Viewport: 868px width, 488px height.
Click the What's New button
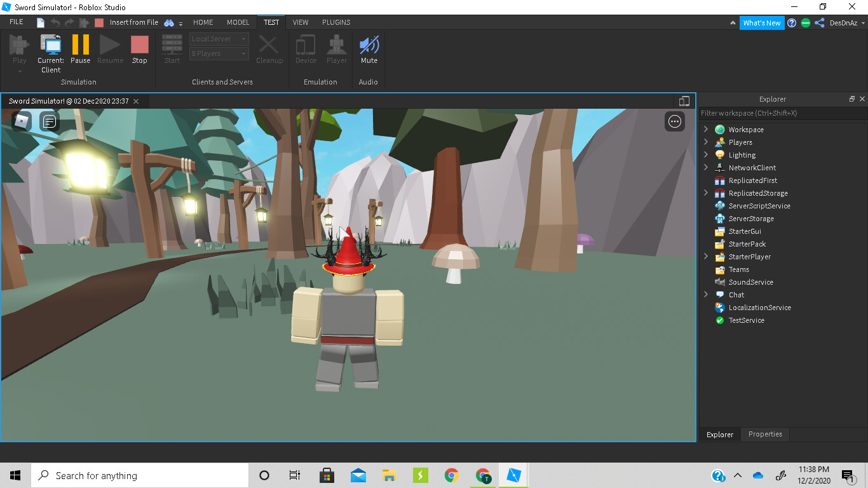[x=762, y=23]
